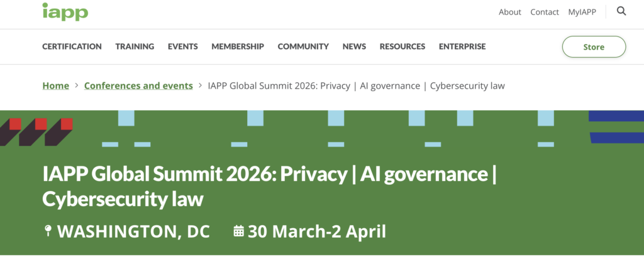Navigate to Home breadcrumb link

click(x=55, y=85)
